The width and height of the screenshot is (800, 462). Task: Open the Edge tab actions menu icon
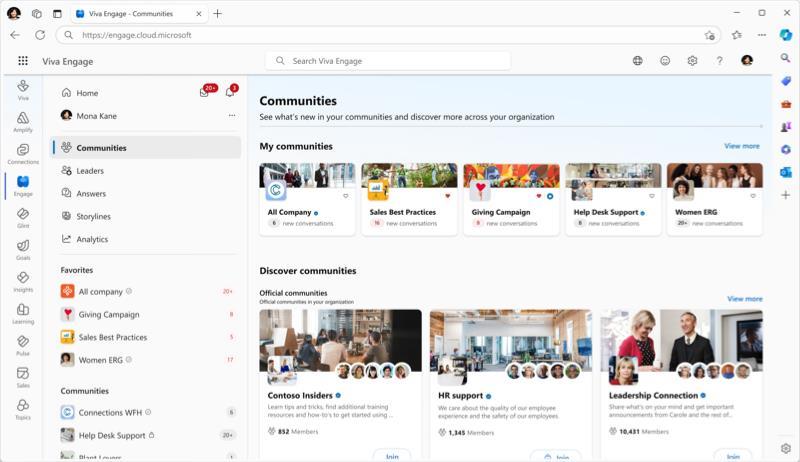(57, 14)
